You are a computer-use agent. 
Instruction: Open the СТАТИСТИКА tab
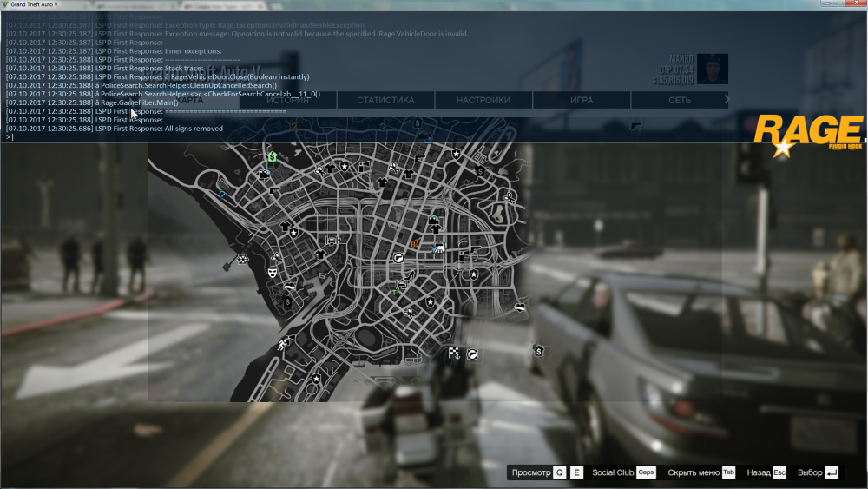point(385,100)
